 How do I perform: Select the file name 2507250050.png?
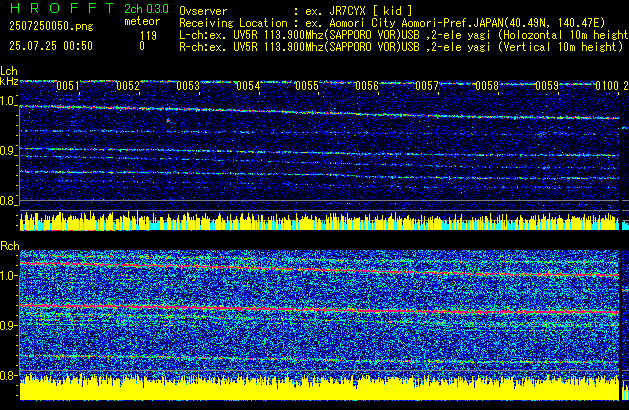click(x=51, y=26)
